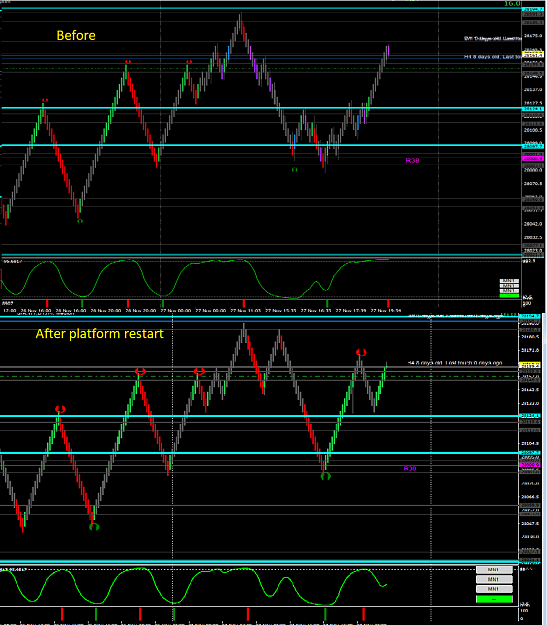Click the magenta R38 price tag on the Before chart's axis
Screen dimensions: 547x625
coord(533,159)
